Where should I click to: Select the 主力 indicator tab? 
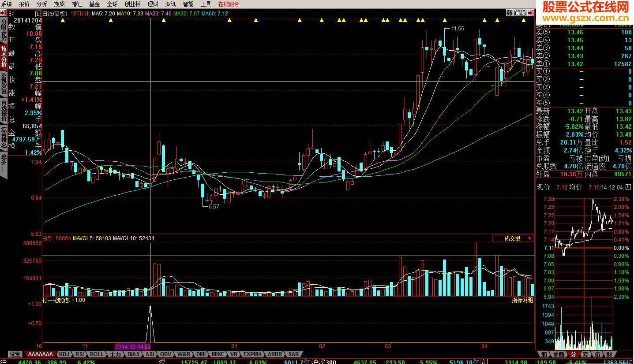pyautogui.click(x=116, y=354)
